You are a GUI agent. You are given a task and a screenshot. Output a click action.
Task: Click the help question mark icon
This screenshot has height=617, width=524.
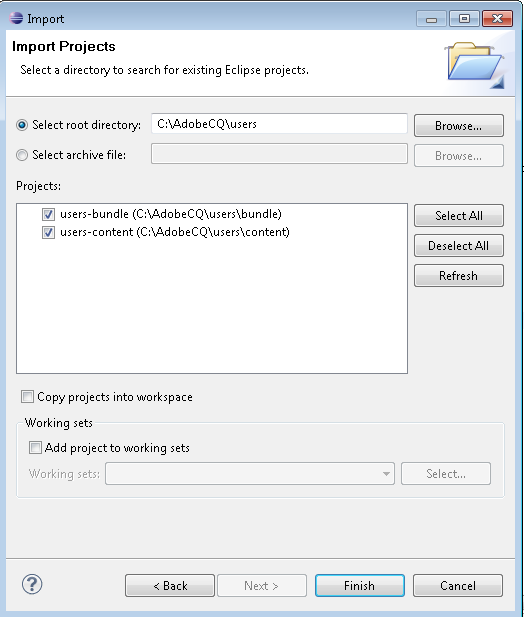(x=32, y=584)
